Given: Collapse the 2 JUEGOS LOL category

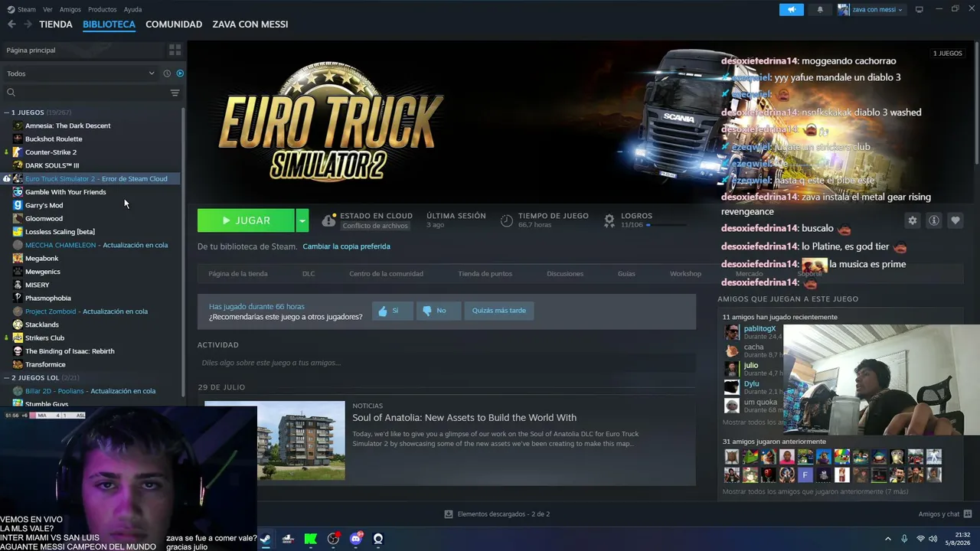Looking at the screenshot, I should pyautogui.click(x=6, y=378).
